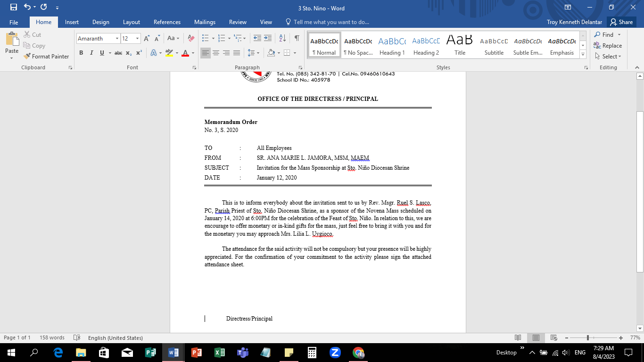The image size is (644, 362).
Task: Sort the selected paragraphs alphabetically
Action: [282, 38]
